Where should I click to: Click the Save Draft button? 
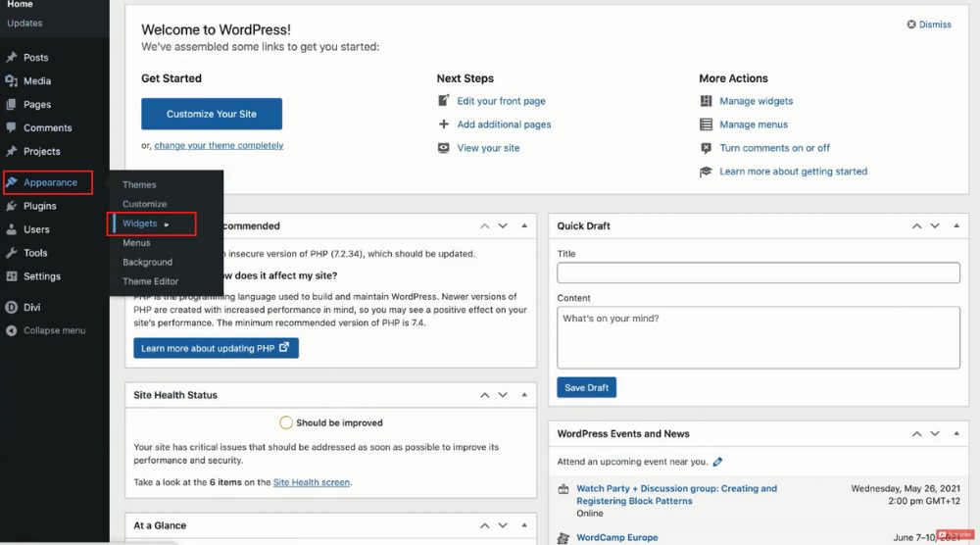point(586,387)
